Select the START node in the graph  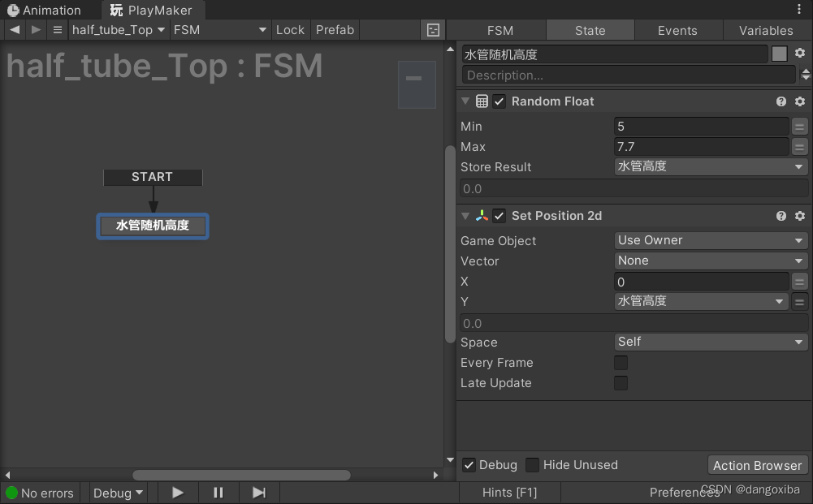click(x=153, y=177)
